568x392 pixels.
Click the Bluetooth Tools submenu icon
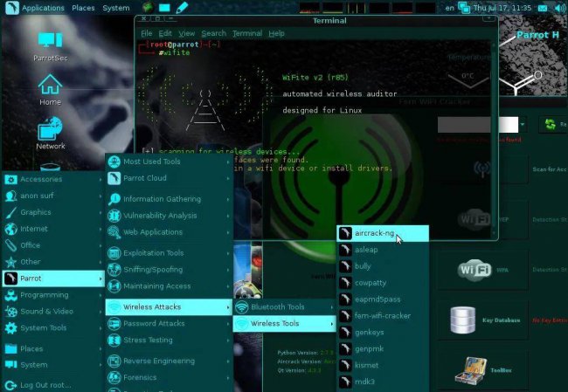241,307
